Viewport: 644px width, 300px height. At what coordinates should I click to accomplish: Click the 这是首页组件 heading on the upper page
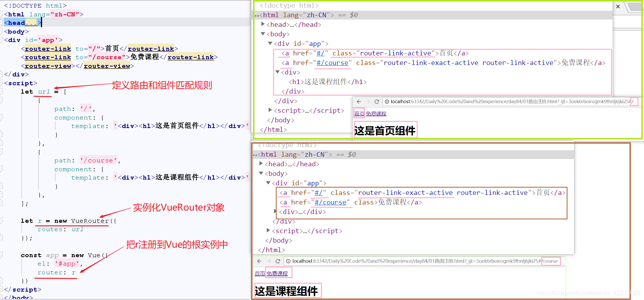click(x=385, y=131)
